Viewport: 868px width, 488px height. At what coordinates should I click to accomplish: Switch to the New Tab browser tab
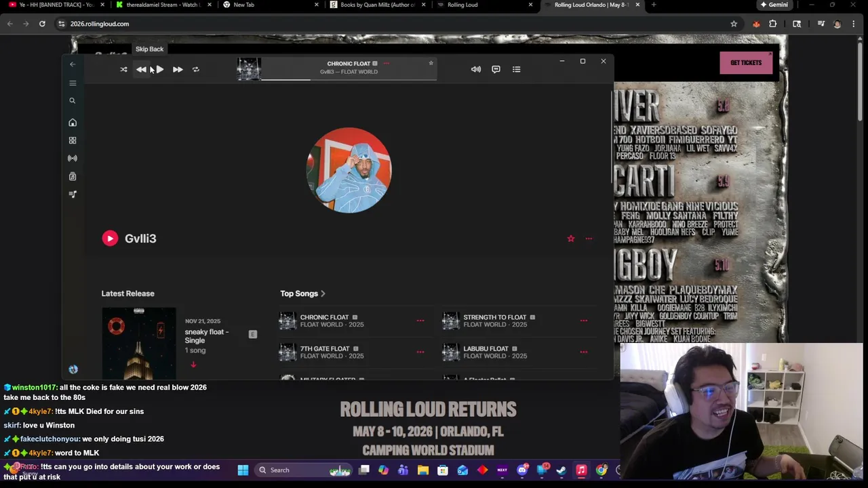[x=271, y=5]
